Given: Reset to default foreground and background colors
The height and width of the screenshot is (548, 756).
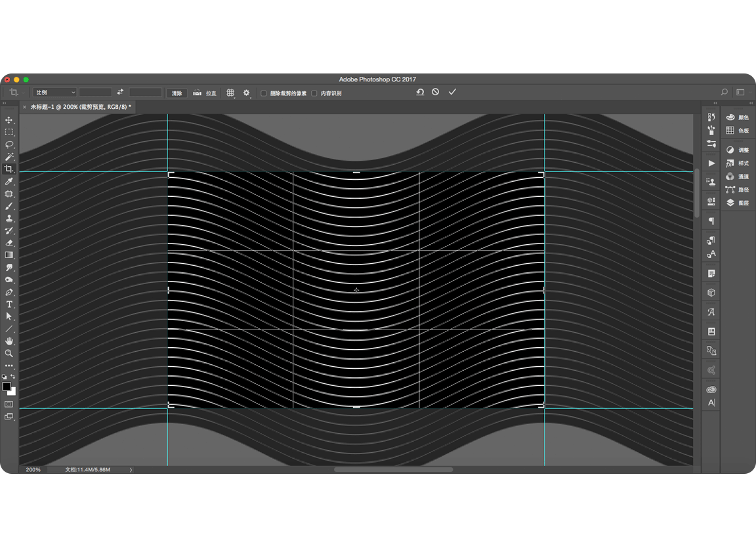Looking at the screenshot, I should [5, 377].
